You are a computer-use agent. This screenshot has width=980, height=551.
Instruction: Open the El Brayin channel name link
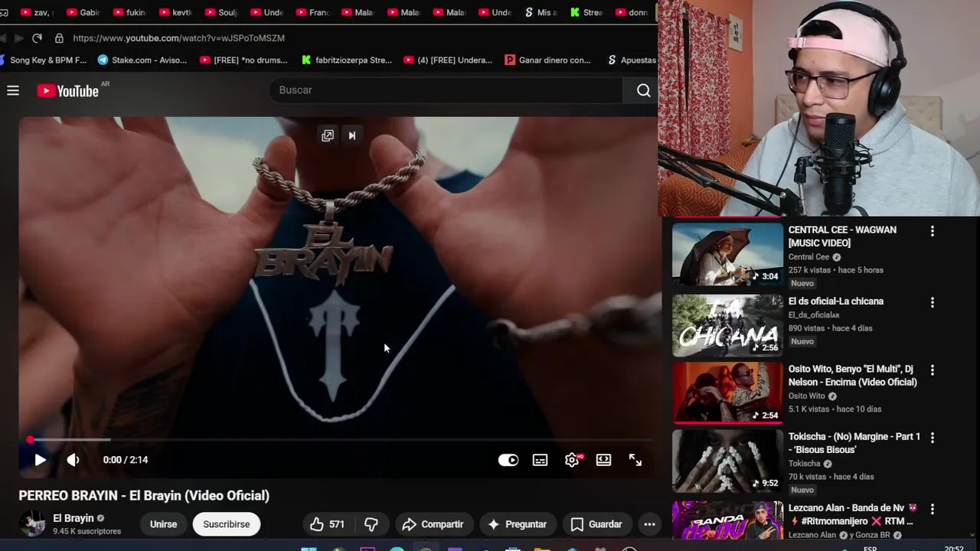[73, 518]
